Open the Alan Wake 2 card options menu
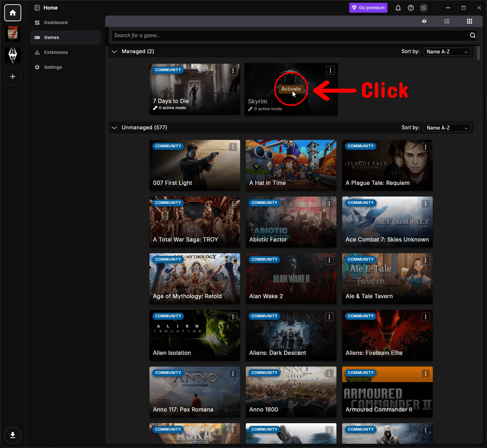 point(329,260)
